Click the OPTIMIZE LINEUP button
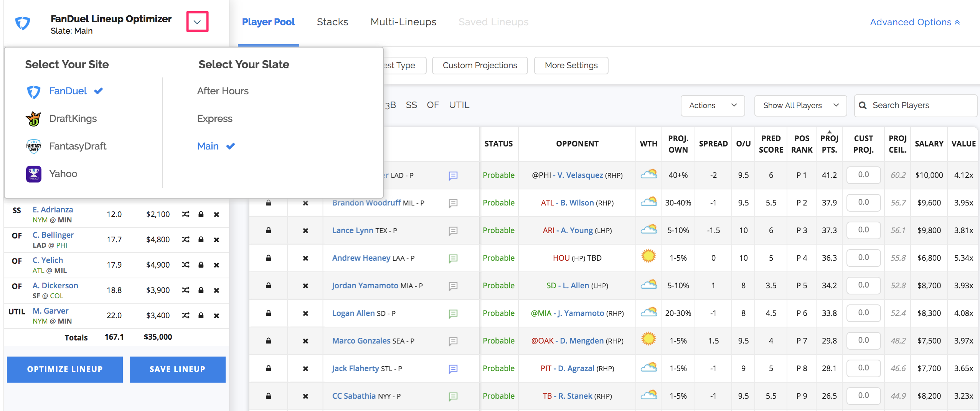The height and width of the screenshot is (411, 980). (65, 369)
